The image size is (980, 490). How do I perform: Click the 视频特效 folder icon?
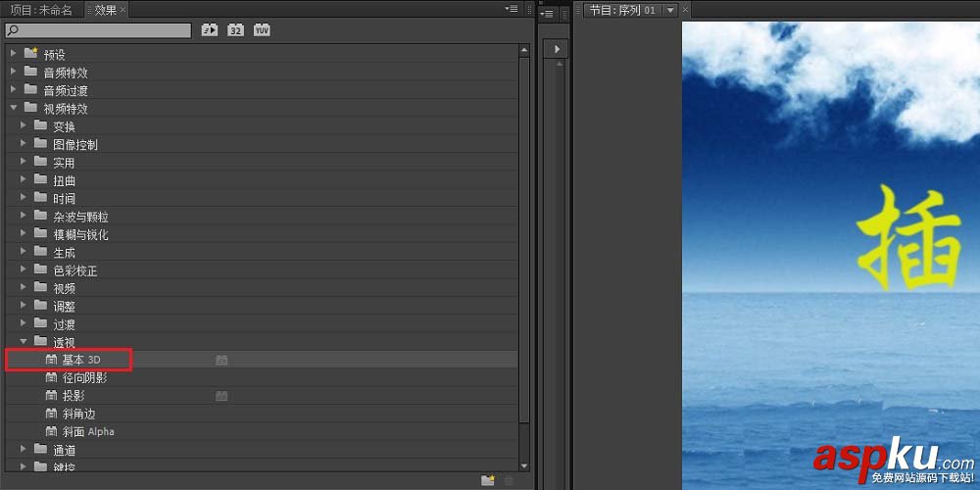[x=30, y=108]
